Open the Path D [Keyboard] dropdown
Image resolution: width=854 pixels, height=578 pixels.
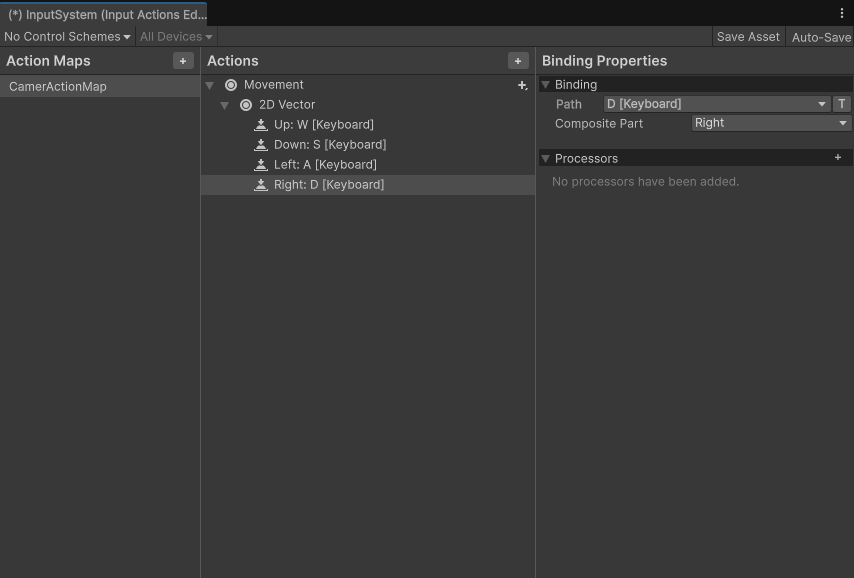click(716, 104)
